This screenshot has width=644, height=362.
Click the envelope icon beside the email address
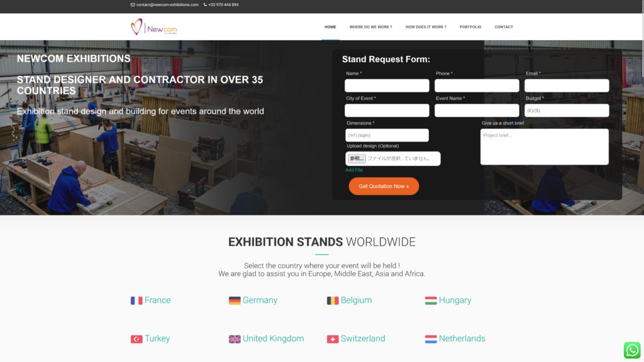133,5
